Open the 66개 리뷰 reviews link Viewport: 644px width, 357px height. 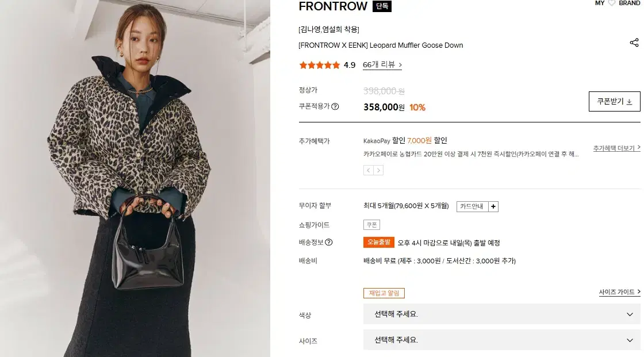(382, 65)
